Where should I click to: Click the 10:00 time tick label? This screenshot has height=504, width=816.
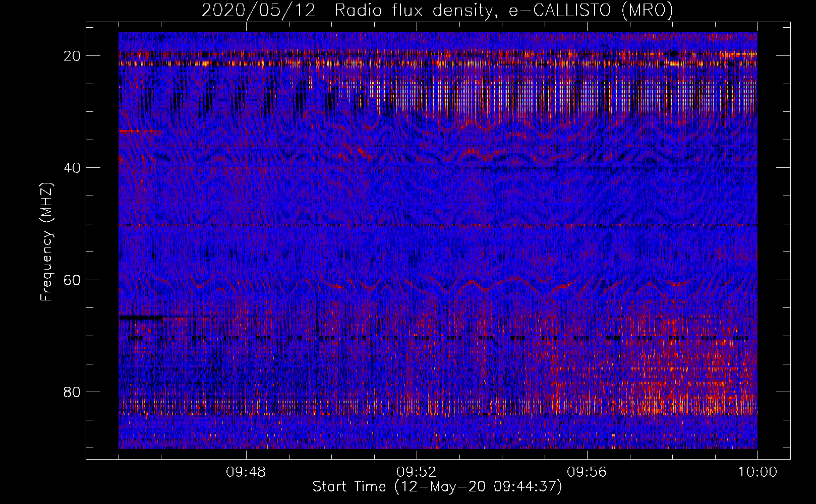coord(757,472)
